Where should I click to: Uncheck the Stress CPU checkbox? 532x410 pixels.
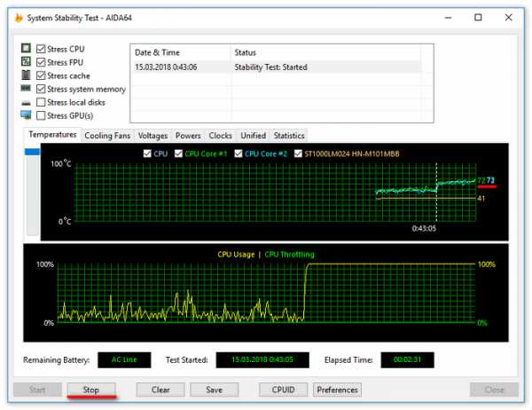click(x=41, y=49)
